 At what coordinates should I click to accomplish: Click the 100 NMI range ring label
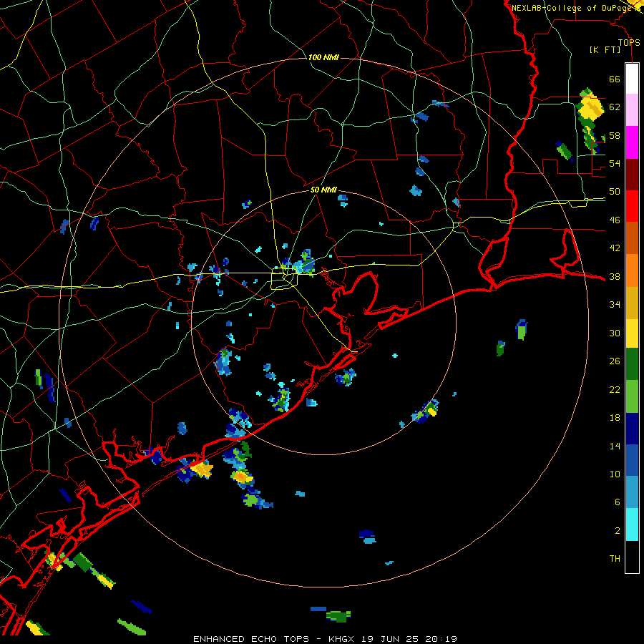coord(323,57)
